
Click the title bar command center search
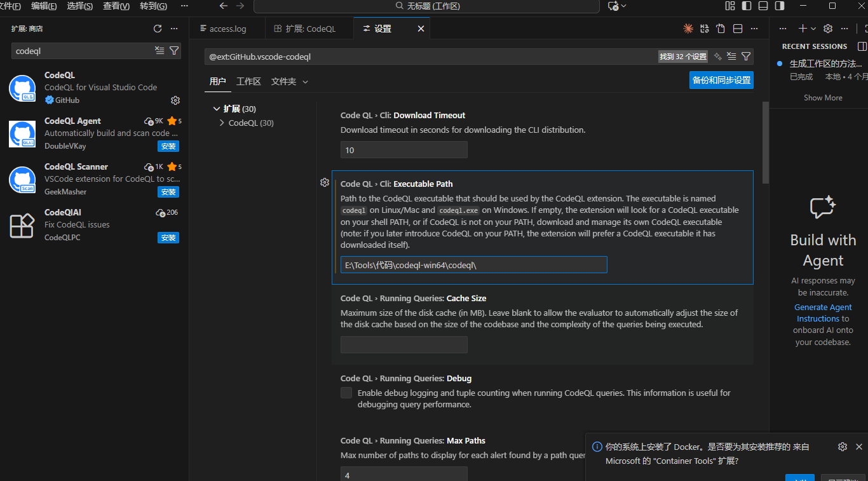tap(426, 6)
